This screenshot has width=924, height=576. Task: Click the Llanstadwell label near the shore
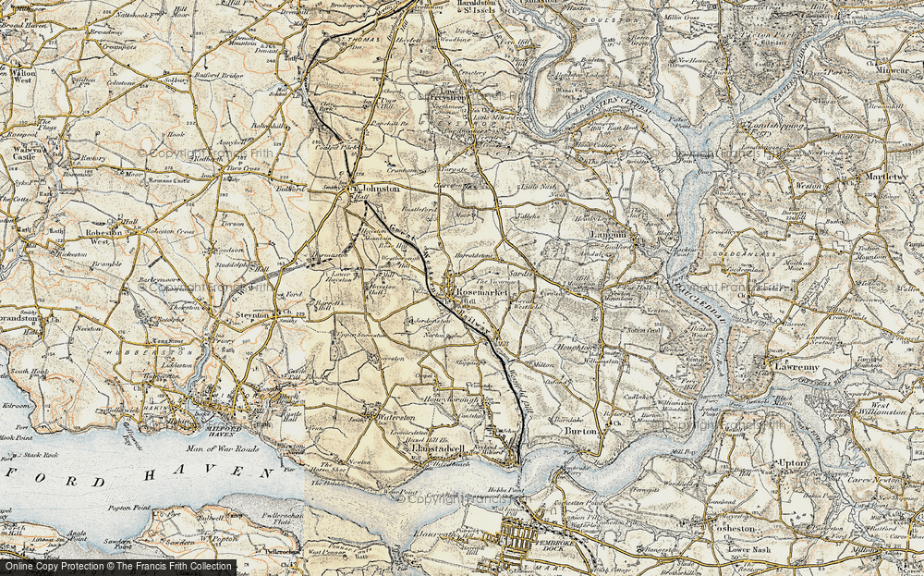point(440,448)
